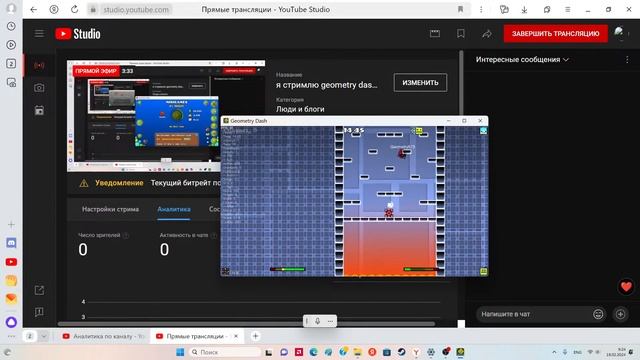
Task: Click the Число зрителей viewer count
Action: pos(83,249)
